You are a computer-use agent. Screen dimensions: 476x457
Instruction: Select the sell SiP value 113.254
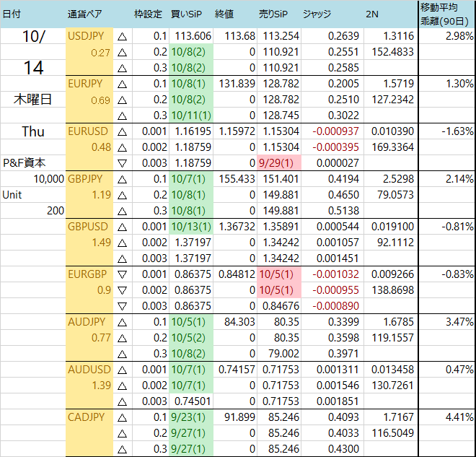(281, 36)
